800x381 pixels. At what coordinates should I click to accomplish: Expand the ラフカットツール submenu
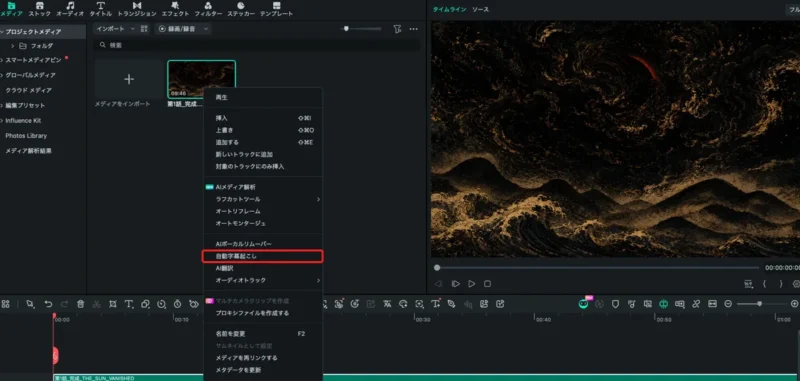(x=263, y=199)
